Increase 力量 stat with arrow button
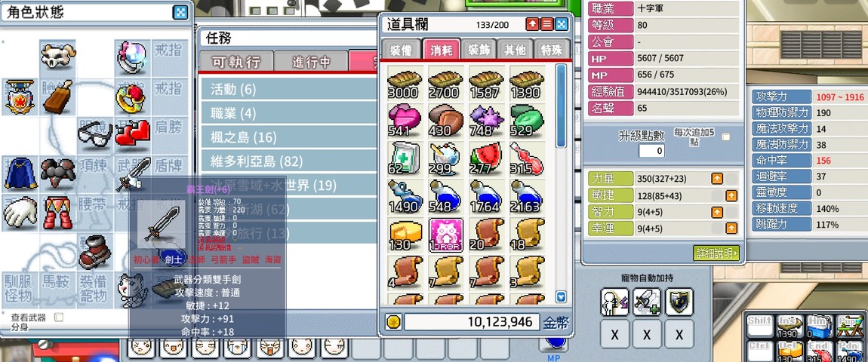Screen dimensions: 868x362 click(x=717, y=178)
